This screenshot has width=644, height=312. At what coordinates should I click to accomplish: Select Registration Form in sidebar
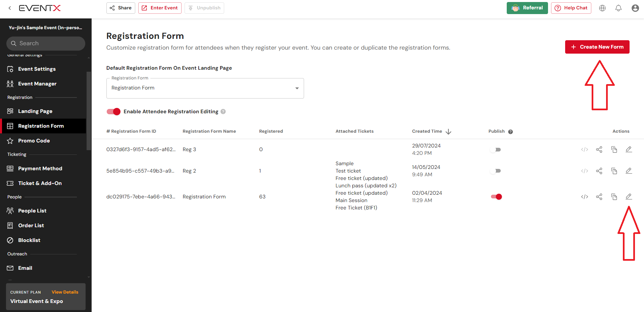(x=44, y=126)
